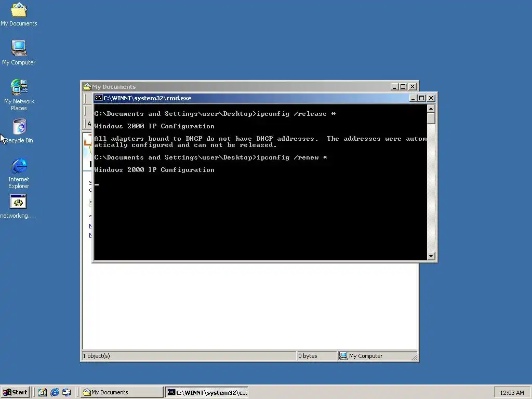Click 'ipconfig /release *' command text
The image size is (532, 399).
tap(296, 114)
